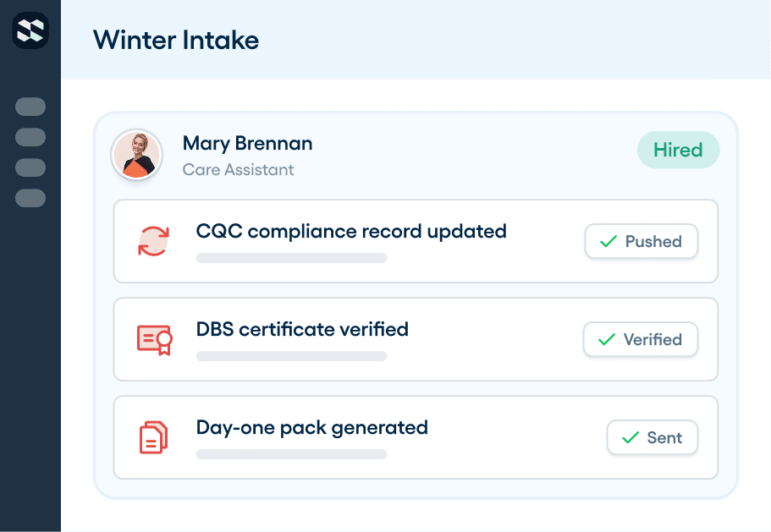The height and width of the screenshot is (532, 771).
Task: Open Day-one pack generated item
Action: coord(416,437)
